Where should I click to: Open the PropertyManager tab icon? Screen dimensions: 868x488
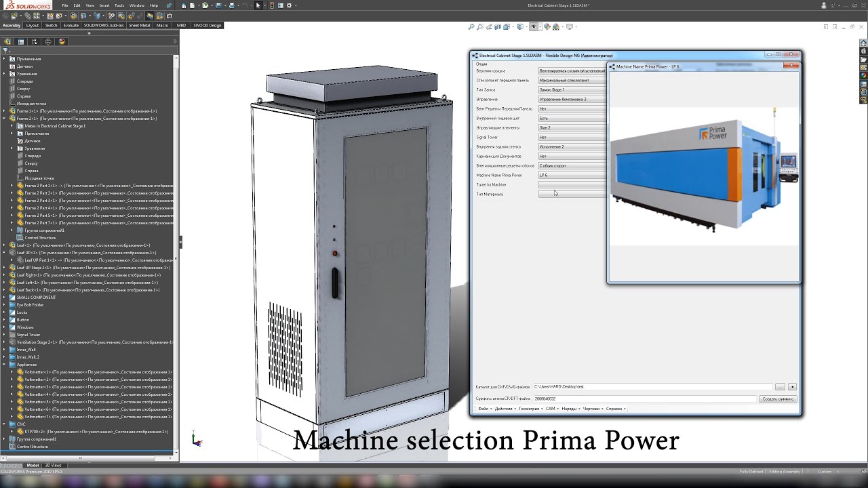[x=21, y=41]
